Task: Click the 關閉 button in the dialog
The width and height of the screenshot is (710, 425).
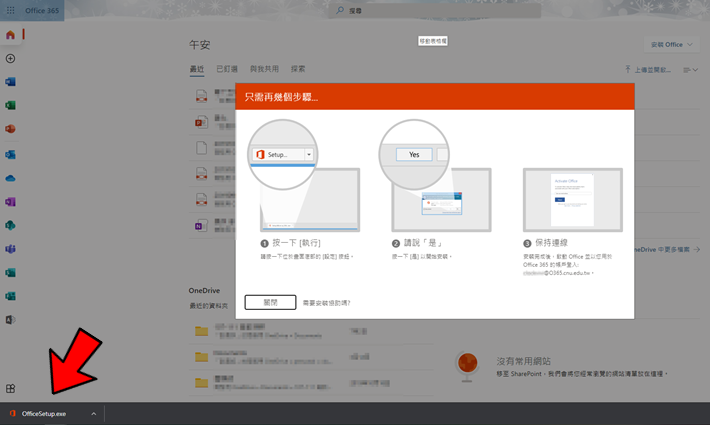Action: 270,302
